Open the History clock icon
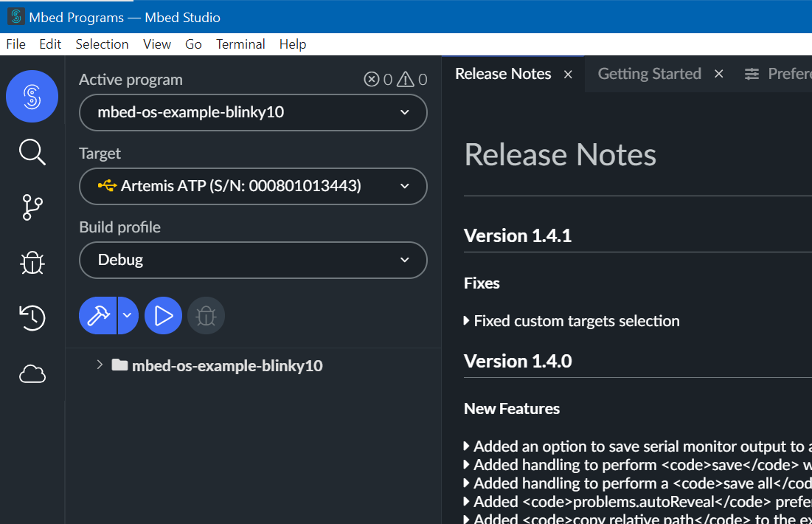Image resolution: width=812 pixels, height=524 pixels. point(32,318)
